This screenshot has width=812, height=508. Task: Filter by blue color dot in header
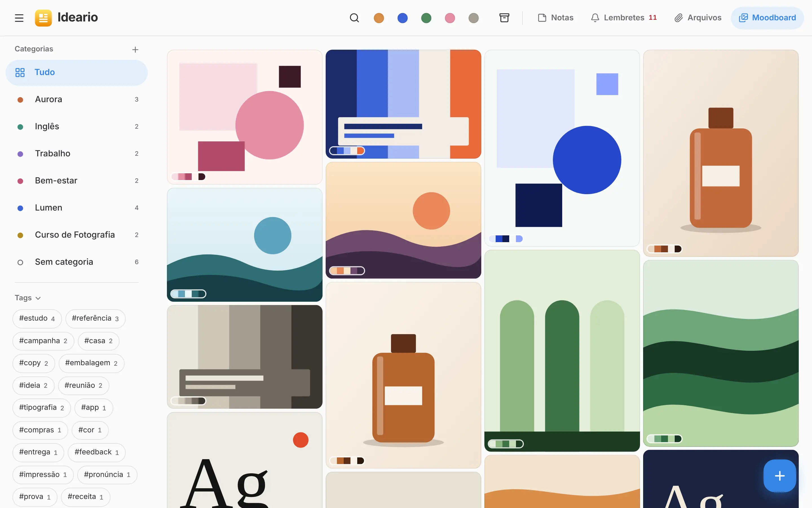(402, 18)
